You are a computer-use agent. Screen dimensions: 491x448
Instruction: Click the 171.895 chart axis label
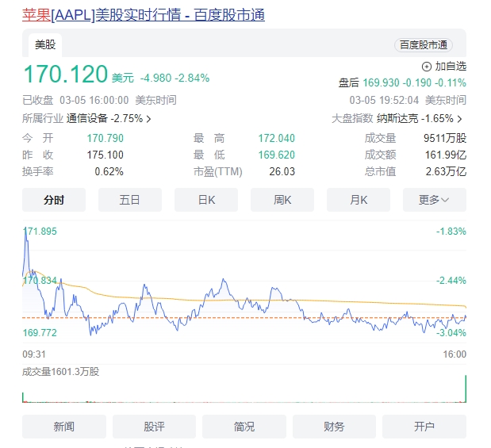tap(40, 232)
